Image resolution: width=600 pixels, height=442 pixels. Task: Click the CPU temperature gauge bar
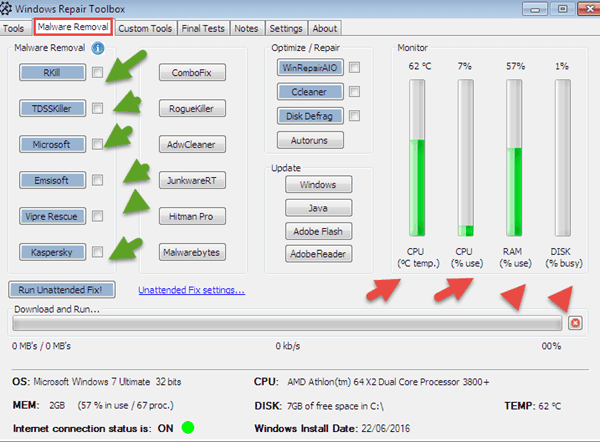[417, 158]
